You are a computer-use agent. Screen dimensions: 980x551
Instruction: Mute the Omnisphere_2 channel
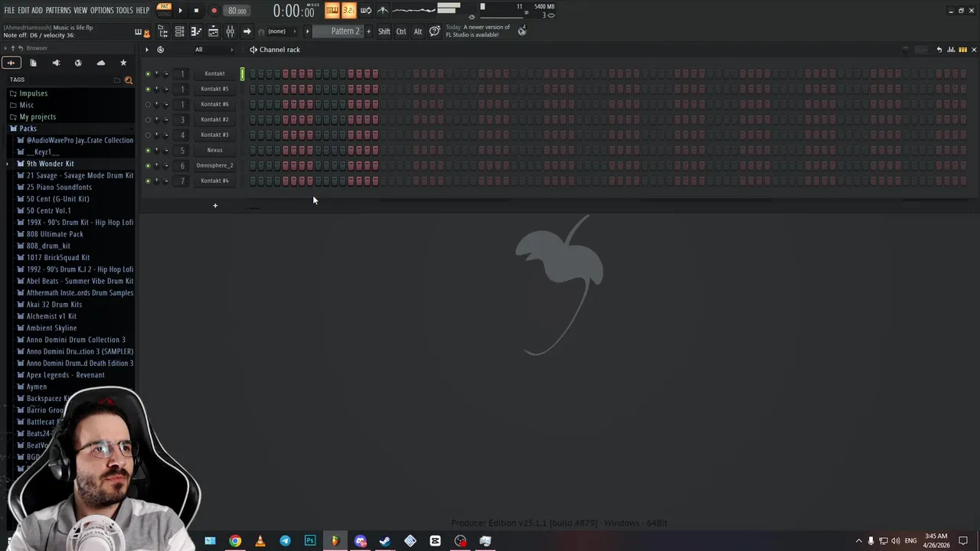pyautogui.click(x=148, y=166)
